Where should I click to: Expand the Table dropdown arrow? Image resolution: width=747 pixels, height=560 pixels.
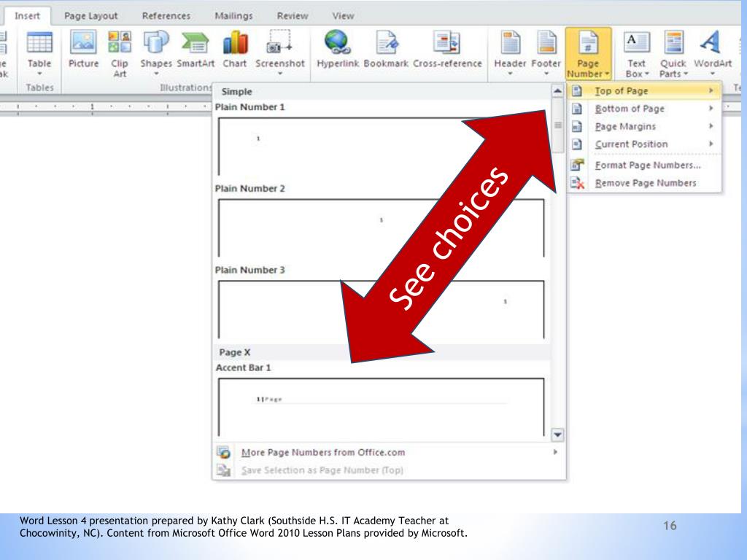pos(39,74)
